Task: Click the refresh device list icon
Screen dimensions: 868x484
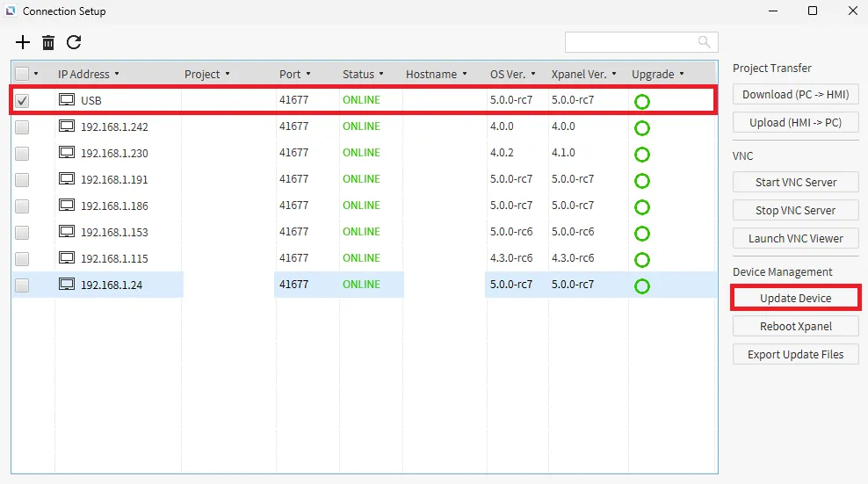Action: (74, 42)
